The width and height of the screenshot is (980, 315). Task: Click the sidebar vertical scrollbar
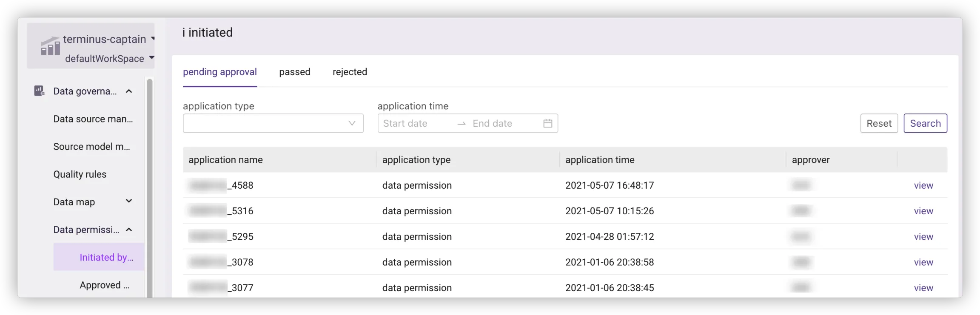point(149,187)
